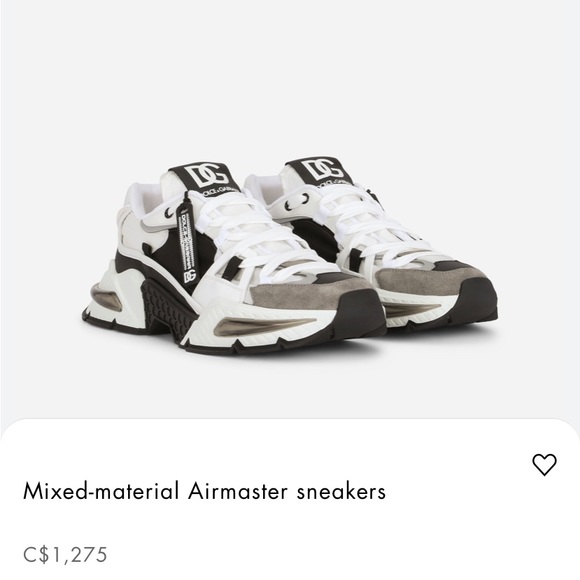Select the C$1,275 price text
The height and width of the screenshot is (580, 580).
tap(65, 555)
